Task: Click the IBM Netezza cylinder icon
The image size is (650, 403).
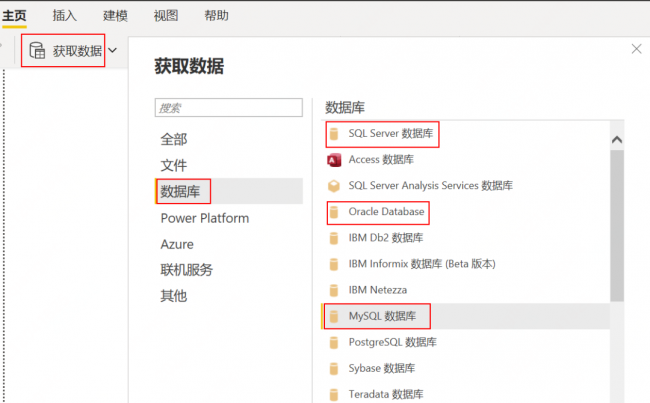Action: click(334, 291)
